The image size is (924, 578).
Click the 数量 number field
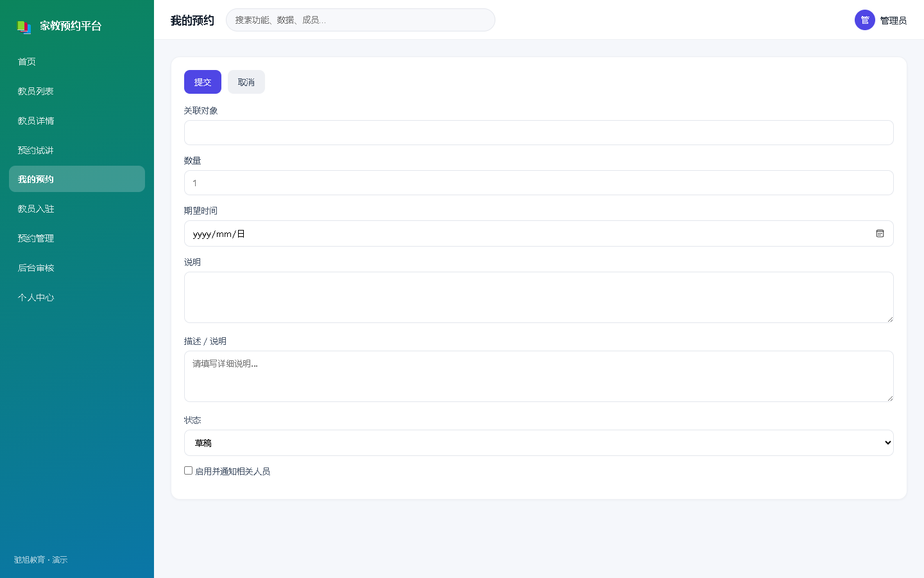pos(538,183)
